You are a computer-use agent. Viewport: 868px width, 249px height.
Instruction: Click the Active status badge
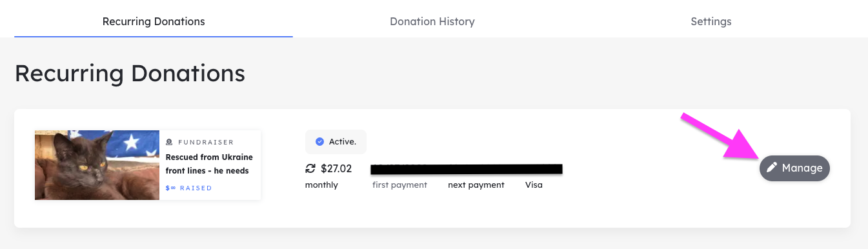tap(336, 142)
